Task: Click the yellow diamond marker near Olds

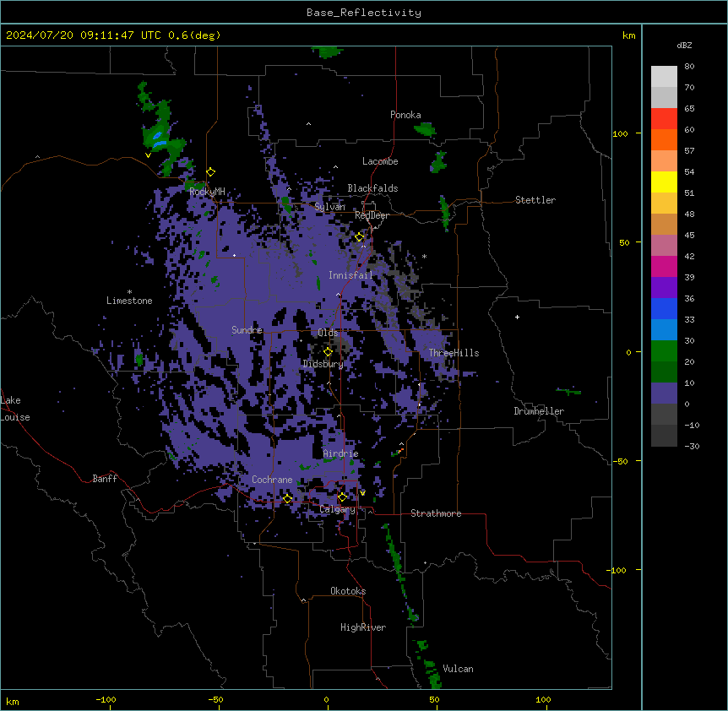Action: [x=328, y=352]
